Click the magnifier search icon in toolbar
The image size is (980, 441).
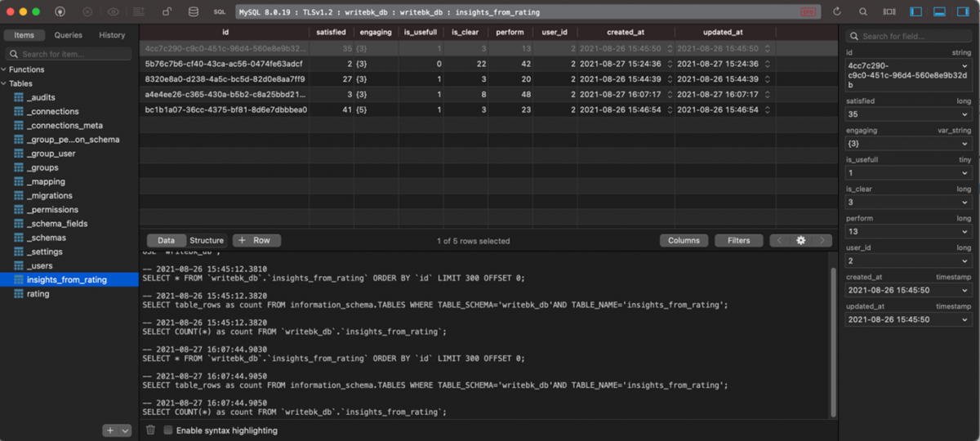(863, 12)
